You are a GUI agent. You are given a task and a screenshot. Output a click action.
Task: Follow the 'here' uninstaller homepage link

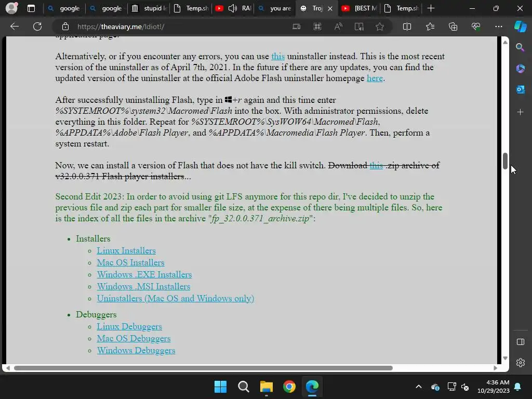coord(375,78)
